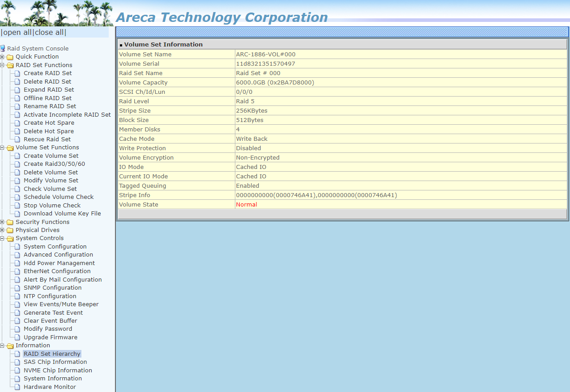Expand the Physical Drives tree node

coord(2,230)
